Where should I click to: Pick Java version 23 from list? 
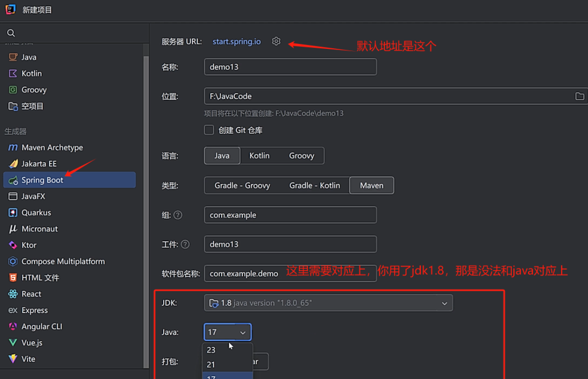pyautogui.click(x=228, y=350)
